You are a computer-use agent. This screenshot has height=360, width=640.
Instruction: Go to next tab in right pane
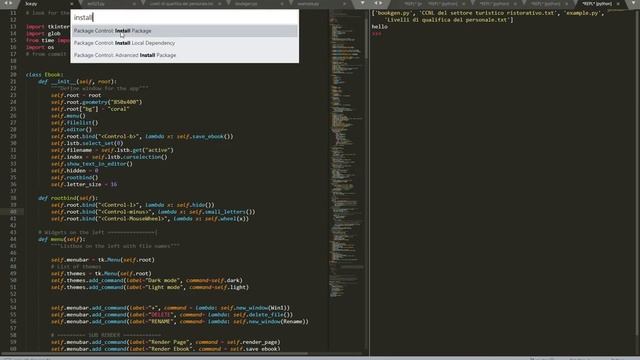[381, 3]
